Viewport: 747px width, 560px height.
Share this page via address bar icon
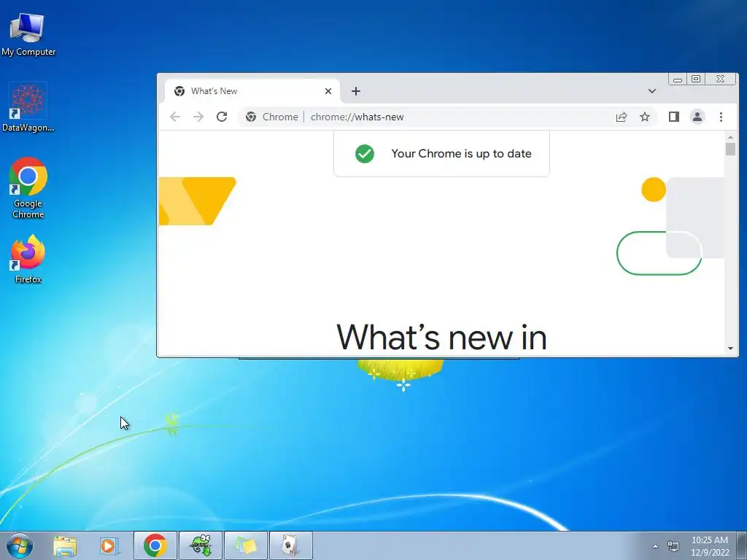click(622, 117)
